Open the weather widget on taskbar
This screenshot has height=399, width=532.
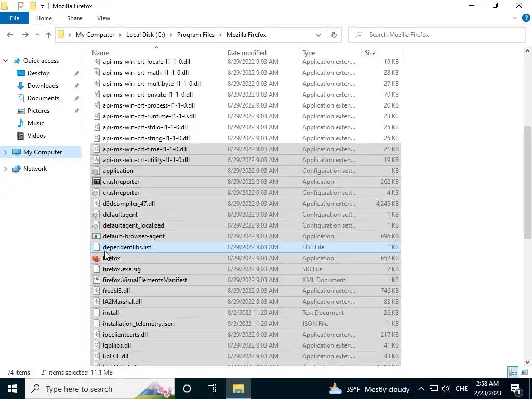pos(369,389)
